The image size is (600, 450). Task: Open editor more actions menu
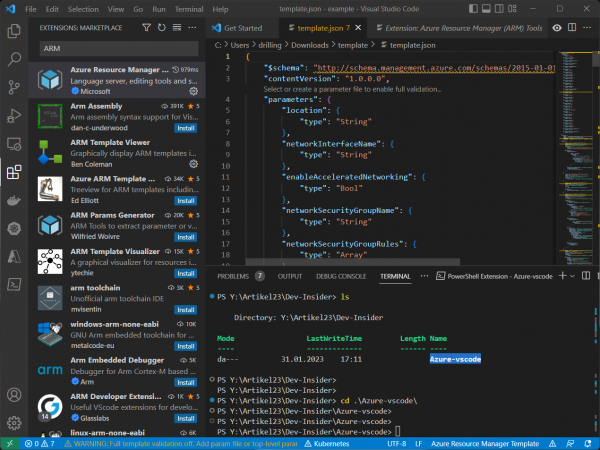[x=587, y=28]
